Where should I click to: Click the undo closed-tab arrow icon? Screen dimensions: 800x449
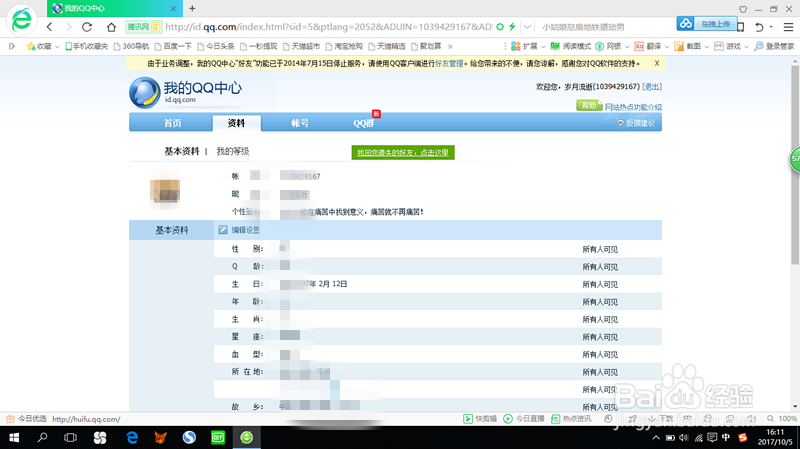click(x=759, y=27)
